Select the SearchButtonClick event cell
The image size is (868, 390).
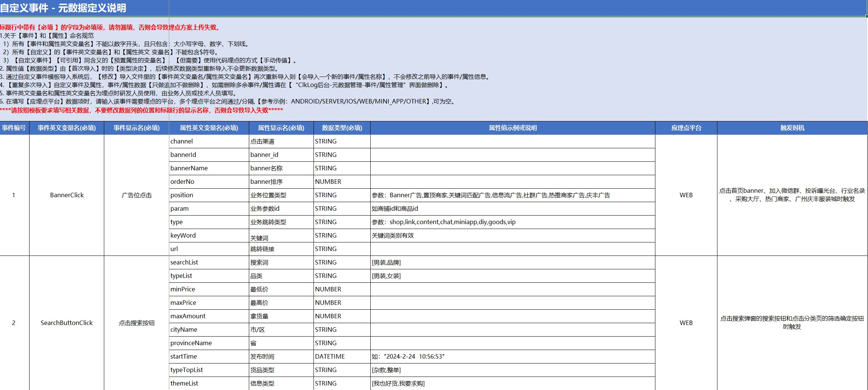pos(67,323)
